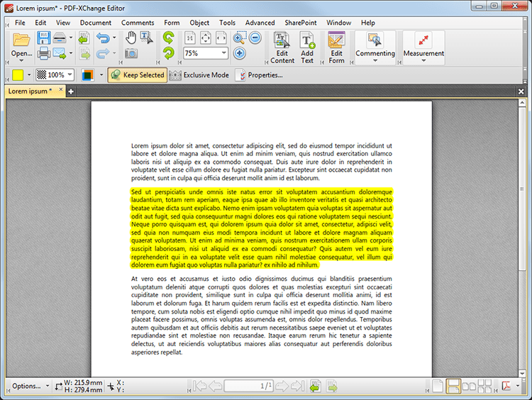Image resolution: width=532 pixels, height=400 pixels.
Task: Open the zoom level 75% dropdown
Action: click(223, 53)
